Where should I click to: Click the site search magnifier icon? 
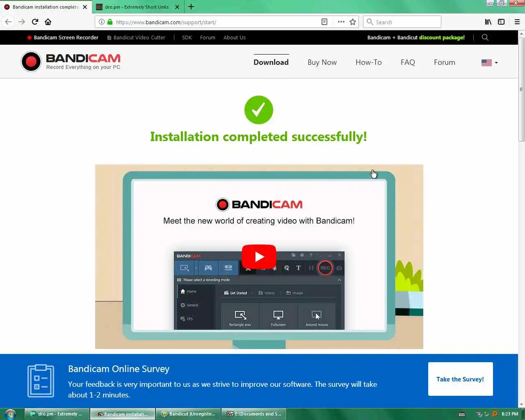[x=485, y=37]
